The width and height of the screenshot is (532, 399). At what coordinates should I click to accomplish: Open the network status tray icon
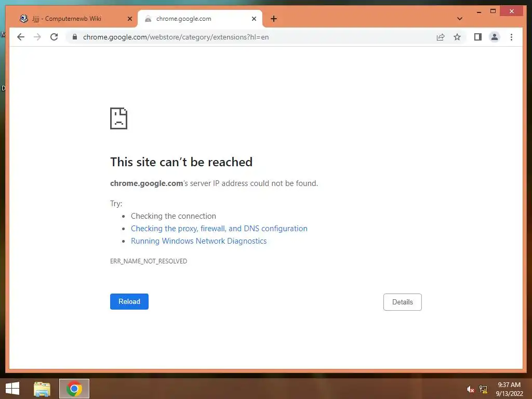[484, 389]
